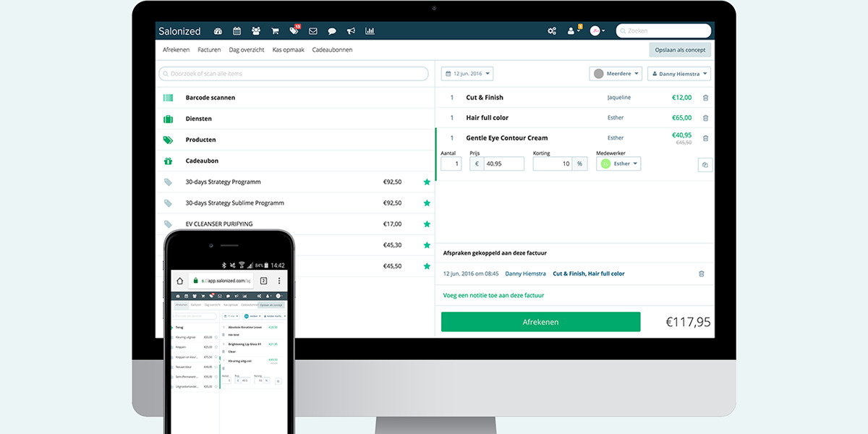Viewport: 868px width, 434px height.
Task: Click the green Afrekenen checkout button
Action: pos(541,322)
